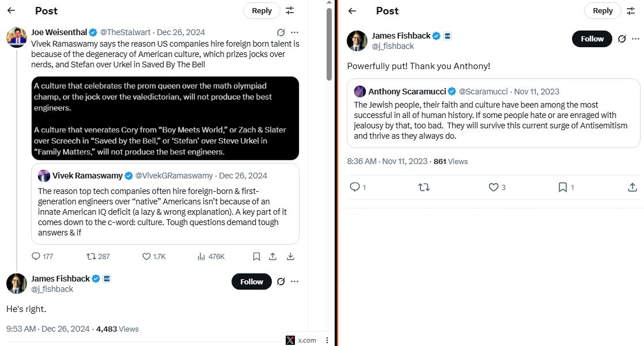Like the post with 3 likes
Screen dimensions: 644x346
coord(493,187)
